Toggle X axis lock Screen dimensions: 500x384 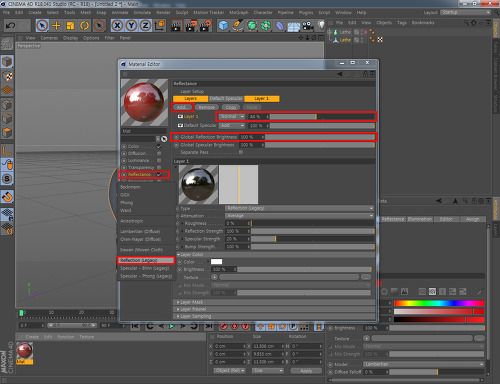point(117,25)
